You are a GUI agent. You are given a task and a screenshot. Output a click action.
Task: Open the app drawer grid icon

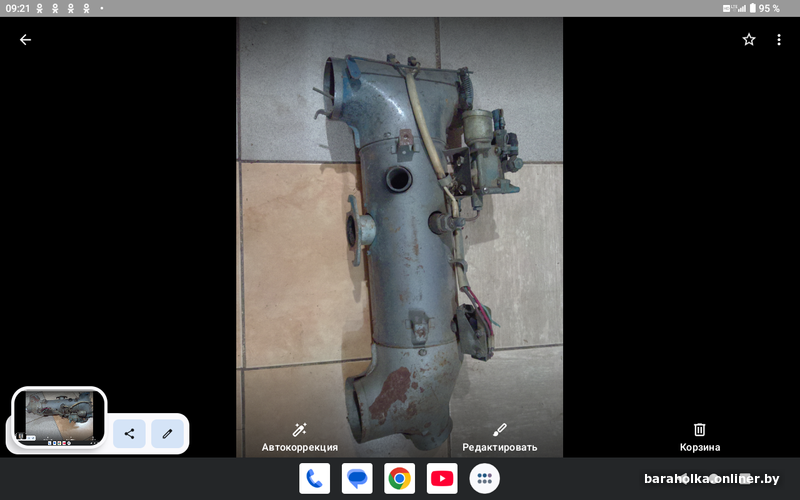pos(484,479)
